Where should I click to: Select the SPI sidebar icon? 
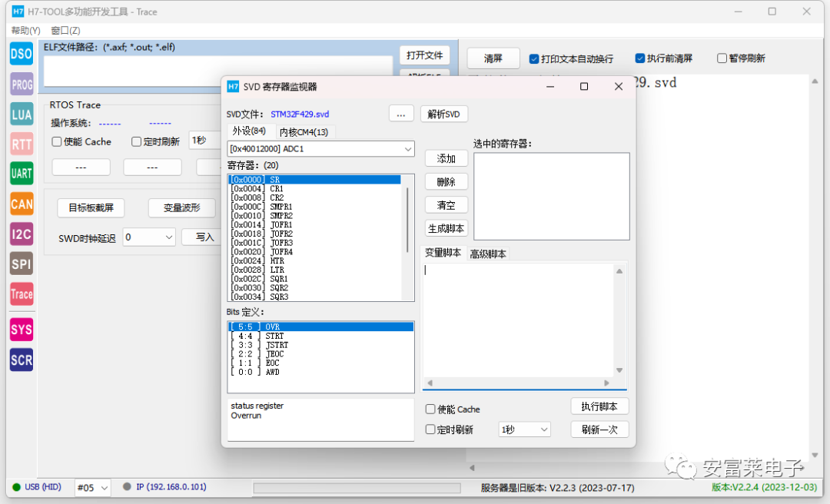(22, 264)
